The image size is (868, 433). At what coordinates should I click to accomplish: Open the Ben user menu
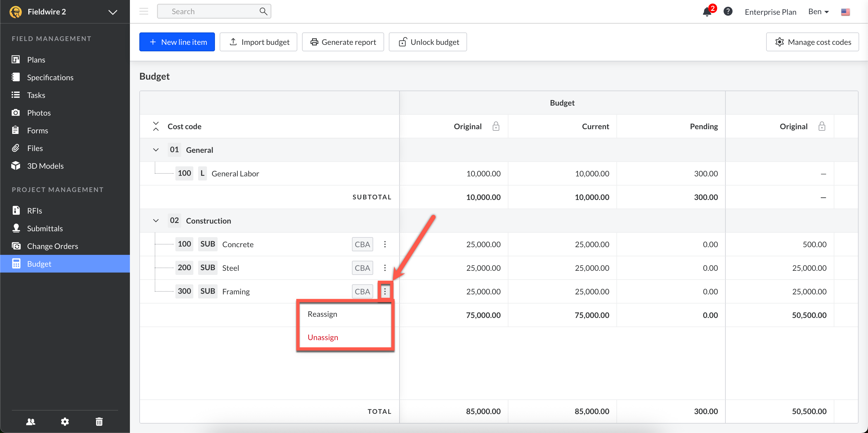[818, 12]
